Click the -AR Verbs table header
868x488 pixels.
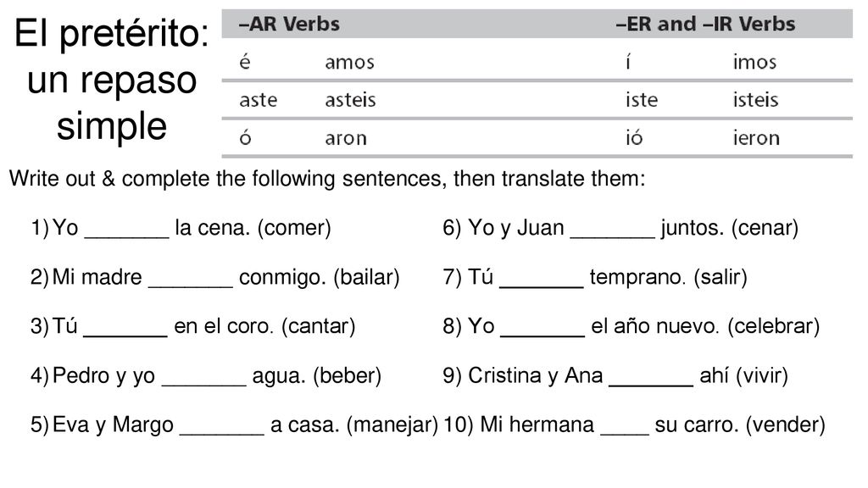pyautogui.click(x=289, y=24)
